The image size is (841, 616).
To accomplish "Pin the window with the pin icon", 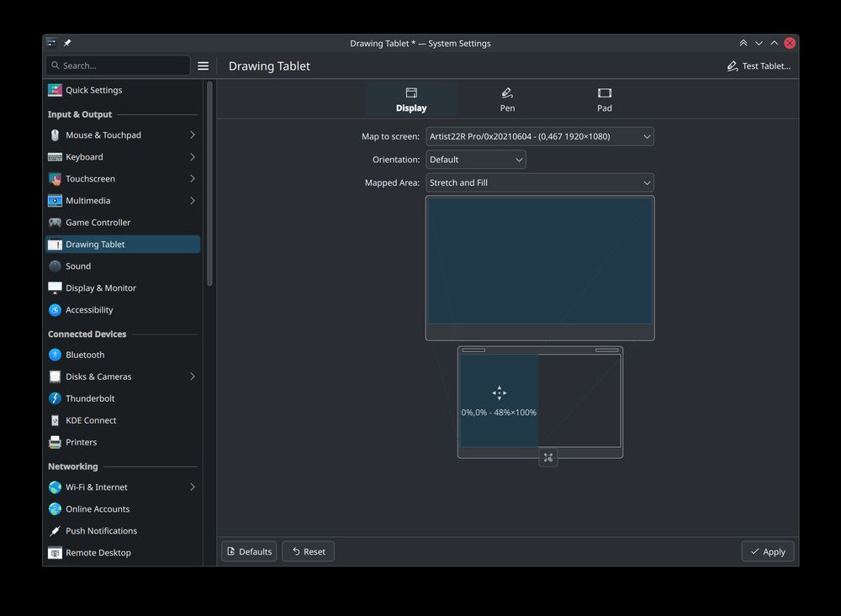I will pyautogui.click(x=67, y=43).
